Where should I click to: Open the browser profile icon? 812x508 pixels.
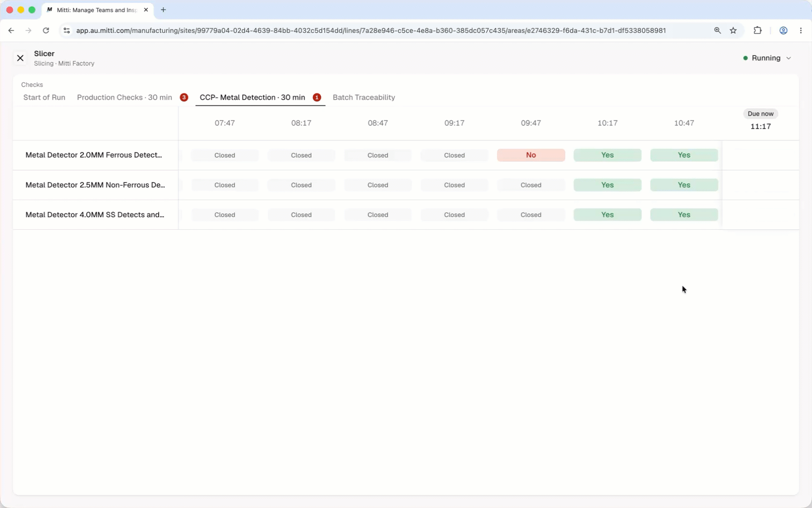tap(783, 30)
